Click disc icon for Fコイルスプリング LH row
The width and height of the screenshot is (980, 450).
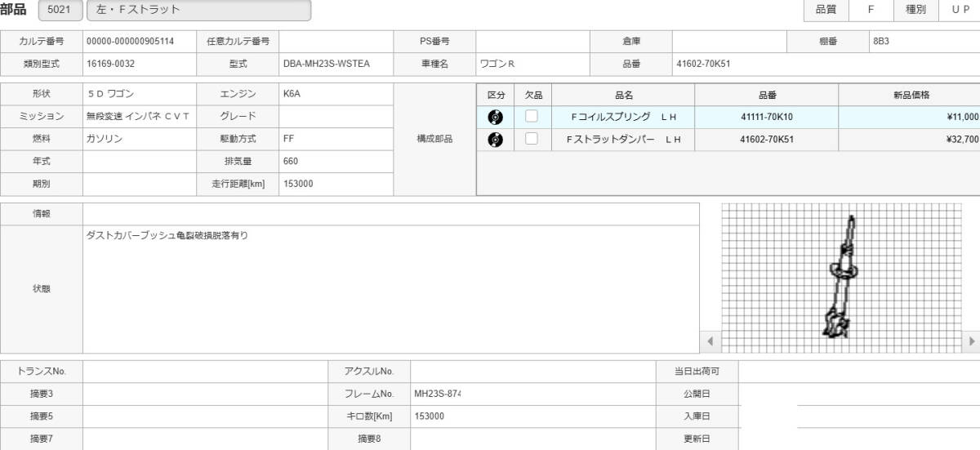coord(495,117)
